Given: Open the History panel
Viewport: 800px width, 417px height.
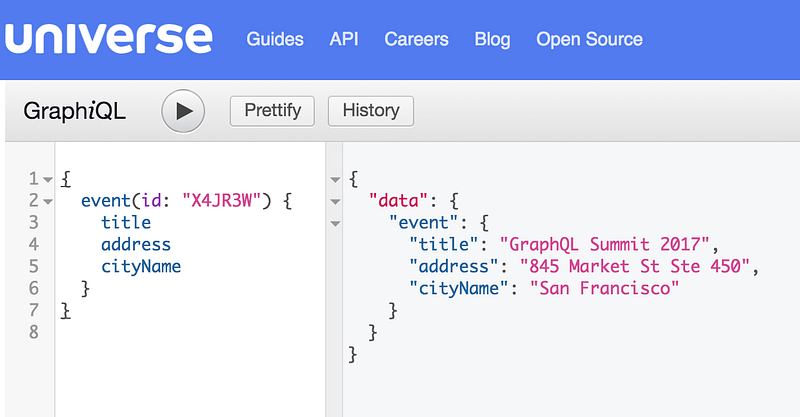Looking at the screenshot, I should pos(370,110).
